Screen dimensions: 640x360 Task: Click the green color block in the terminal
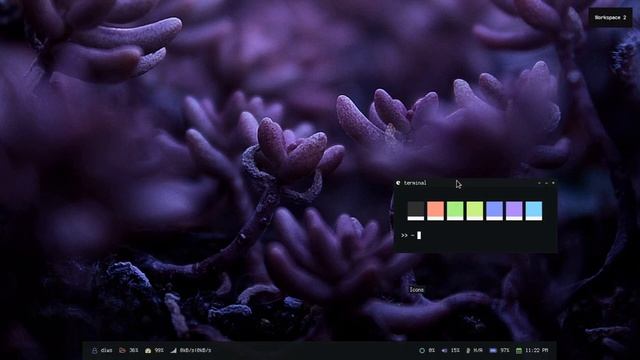(x=455, y=211)
